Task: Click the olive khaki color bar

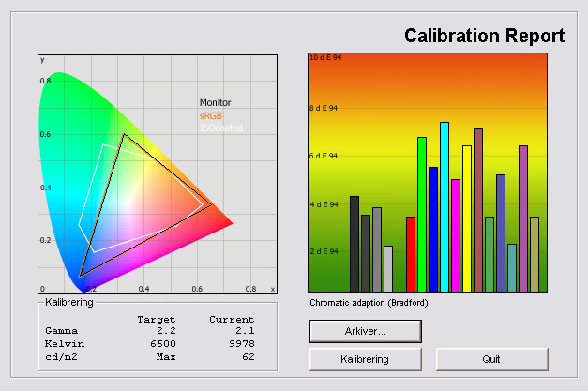Action: pos(535,254)
